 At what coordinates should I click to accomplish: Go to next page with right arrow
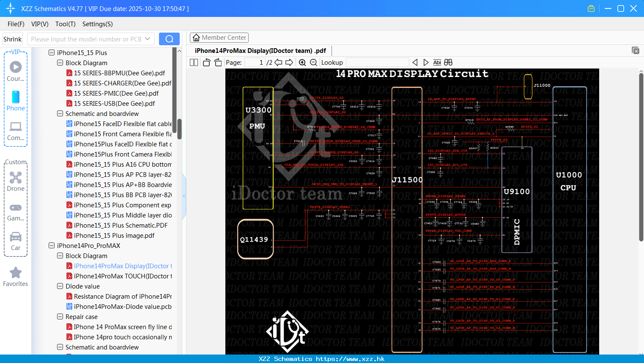point(289,62)
